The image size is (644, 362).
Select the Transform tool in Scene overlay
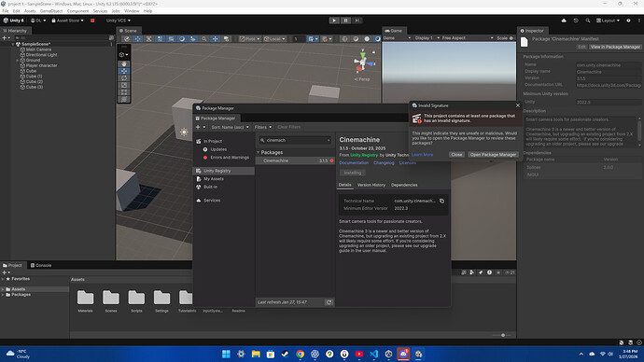click(124, 99)
